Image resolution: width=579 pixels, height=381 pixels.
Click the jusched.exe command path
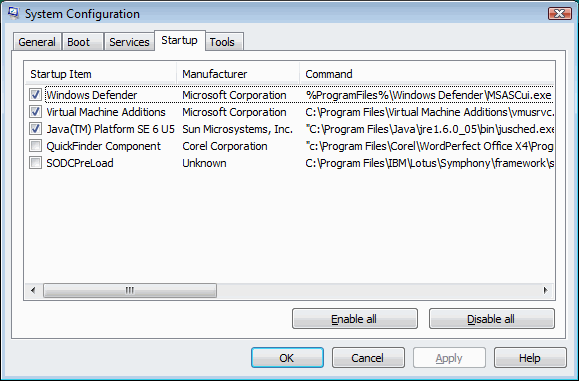(x=429, y=129)
